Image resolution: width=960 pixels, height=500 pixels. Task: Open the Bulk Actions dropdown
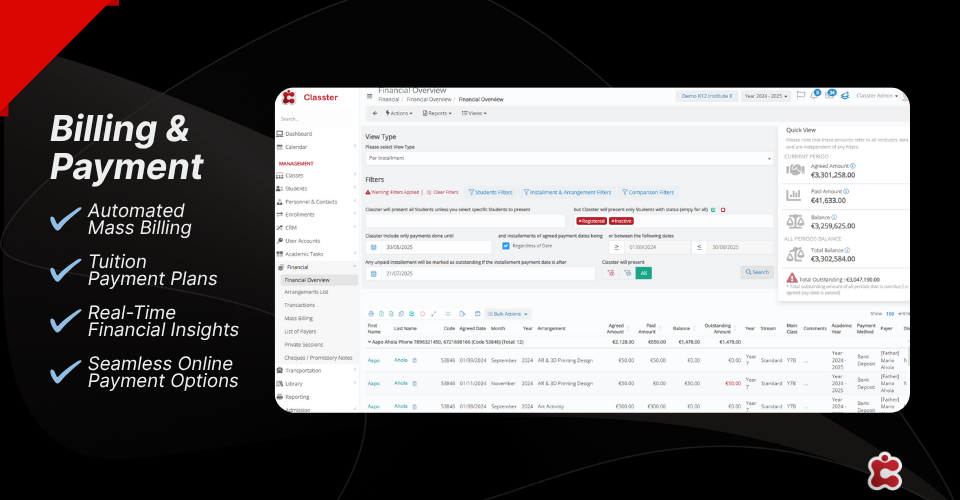point(508,314)
